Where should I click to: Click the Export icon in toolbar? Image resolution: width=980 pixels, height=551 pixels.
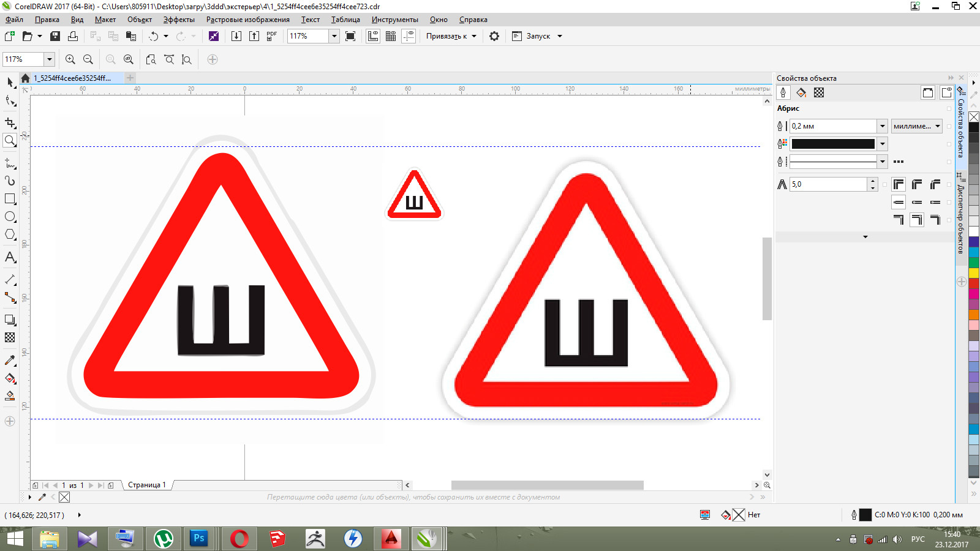pos(254,36)
